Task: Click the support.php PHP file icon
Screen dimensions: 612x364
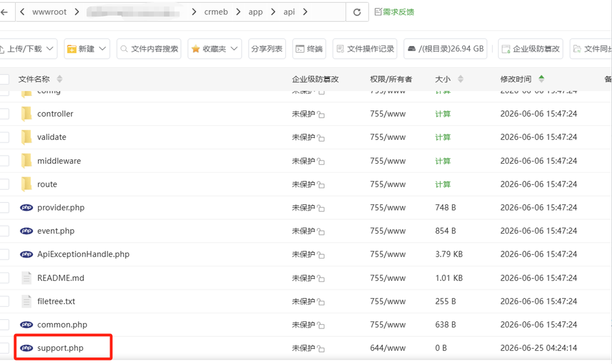Action: coord(27,348)
